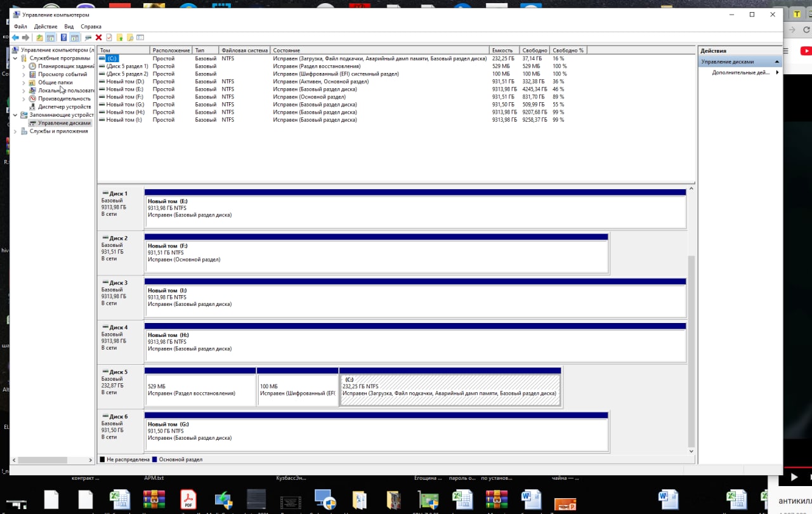
Task: Select the Диск 5 раздел 1 volume row
Action: 343,66
